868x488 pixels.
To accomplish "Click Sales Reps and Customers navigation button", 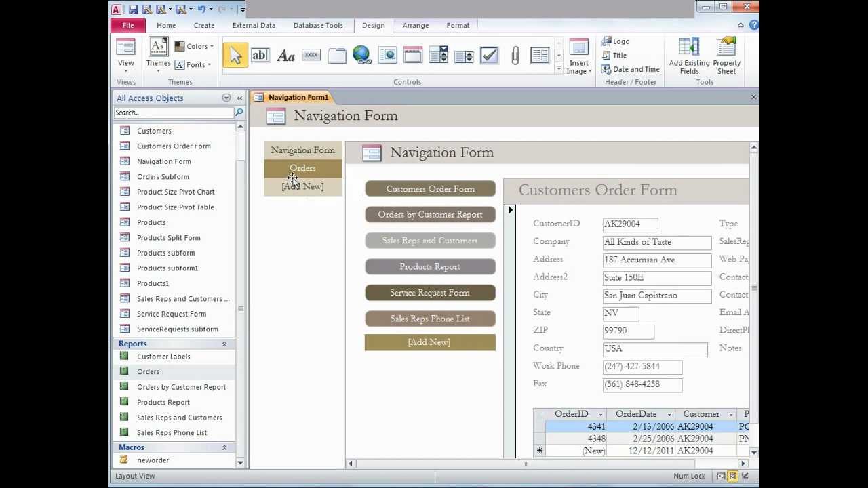I will coord(430,241).
